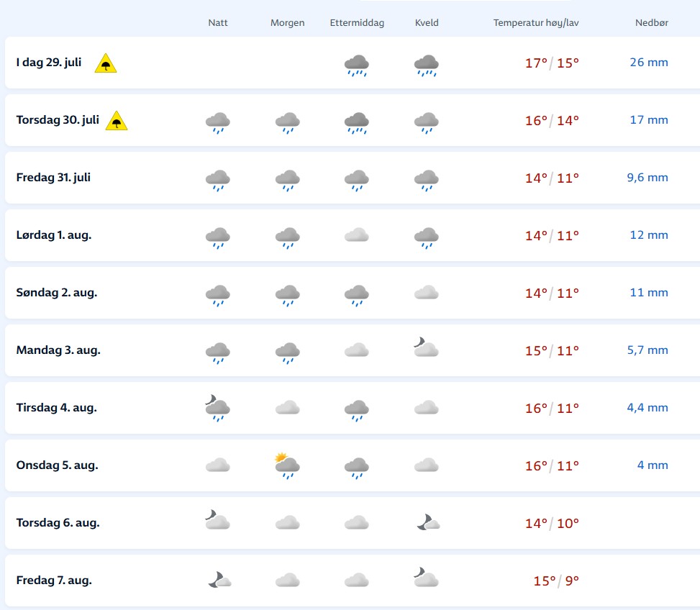Select the Søndag 2. aug. day row

353,293
